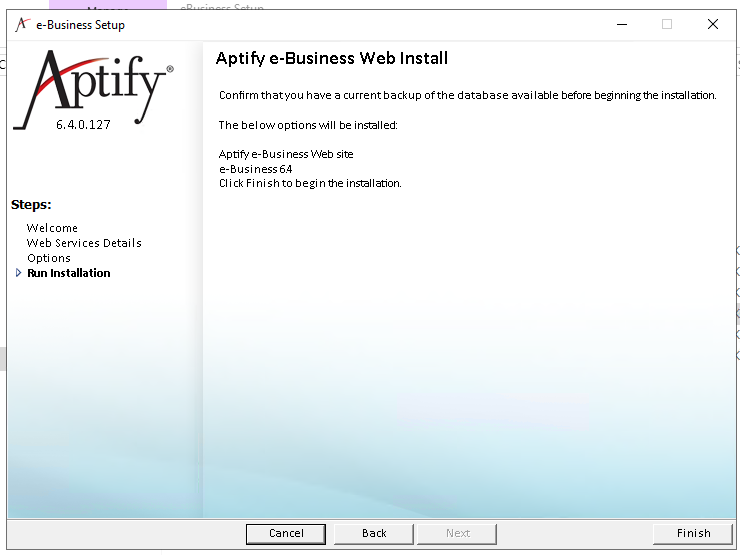
Task: Click the Aptify e-Business Web site line
Action: [286, 154]
